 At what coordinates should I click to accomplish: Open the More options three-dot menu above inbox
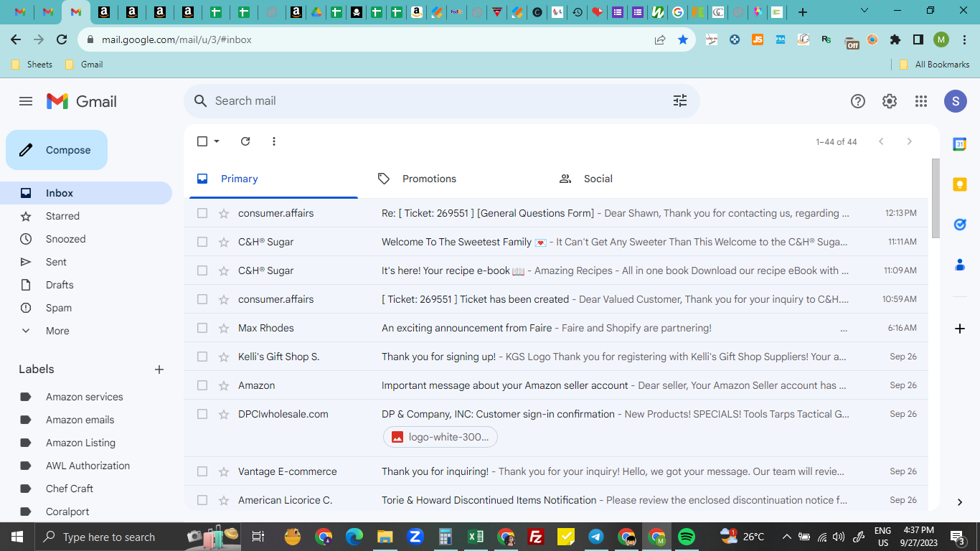tap(274, 141)
